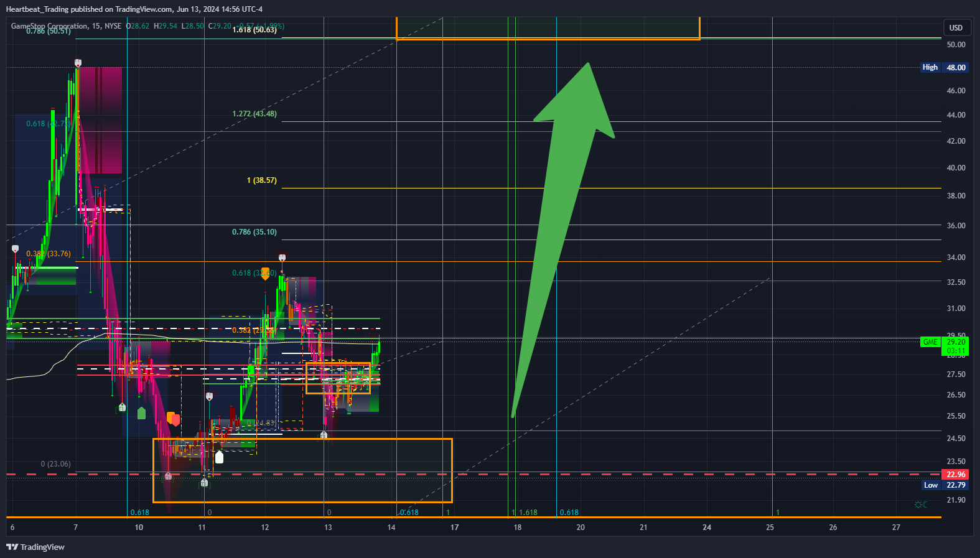The image size is (980, 558).
Task: Click the 34.00 price scale value
Action: [x=956, y=258]
